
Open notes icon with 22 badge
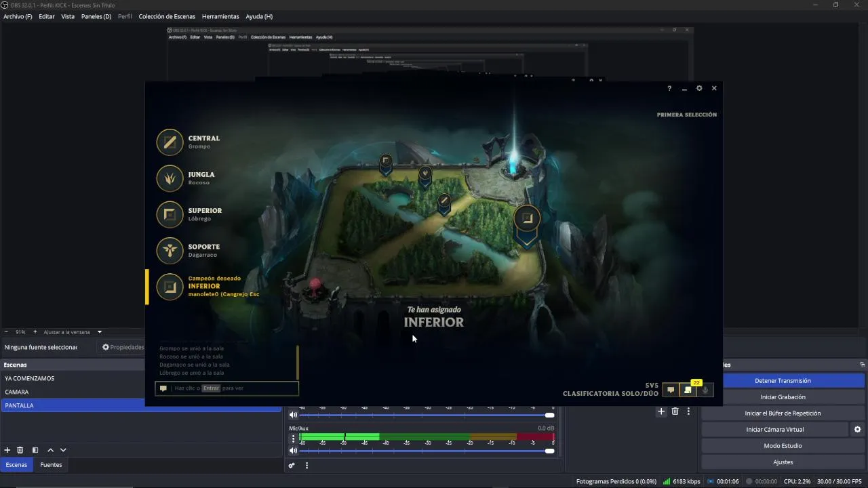688,390
